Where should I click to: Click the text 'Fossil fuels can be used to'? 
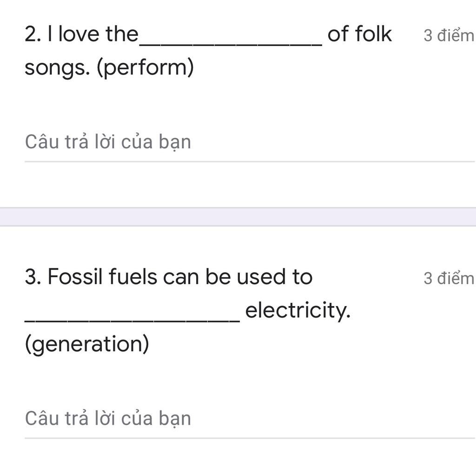[180, 277]
